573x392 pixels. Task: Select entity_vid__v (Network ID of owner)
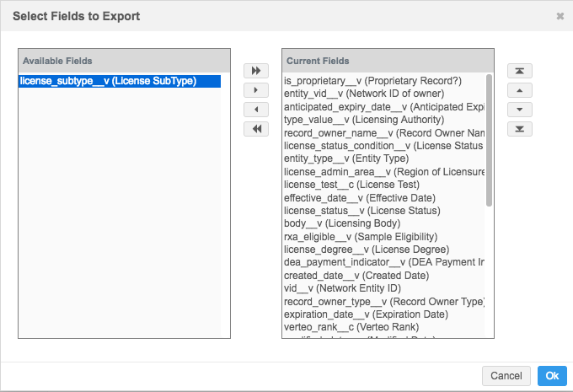374,94
